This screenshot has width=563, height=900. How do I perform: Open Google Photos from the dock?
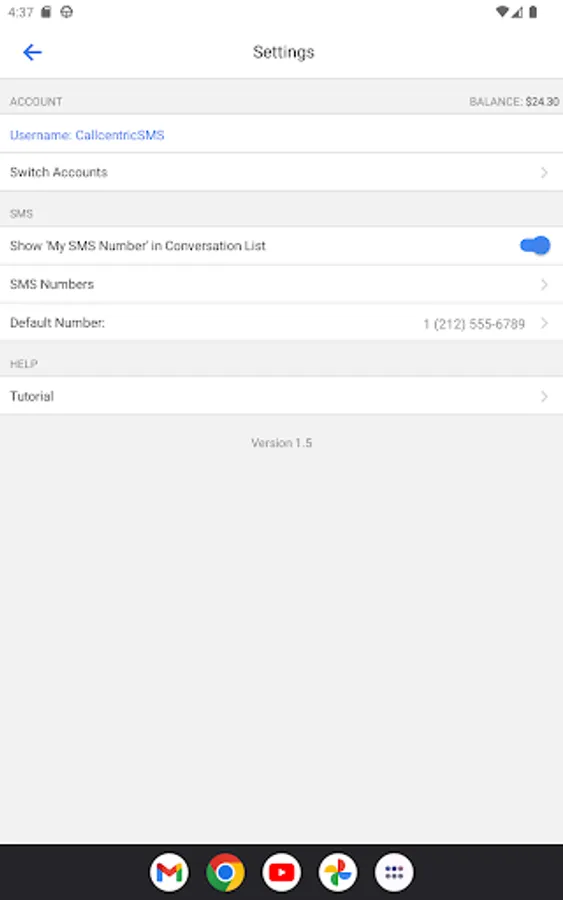tap(337, 872)
